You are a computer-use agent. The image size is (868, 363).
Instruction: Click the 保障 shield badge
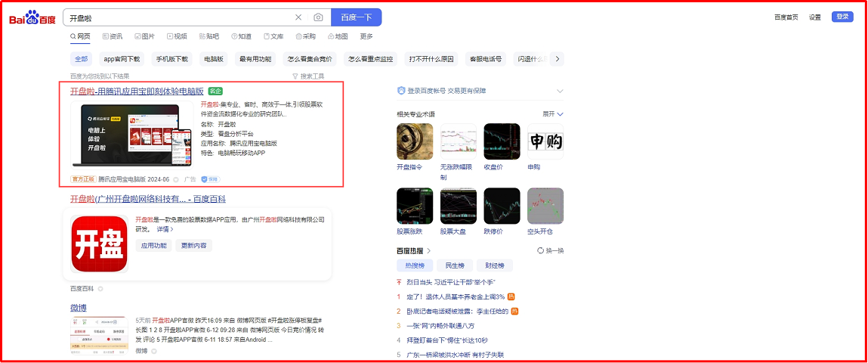coord(210,179)
